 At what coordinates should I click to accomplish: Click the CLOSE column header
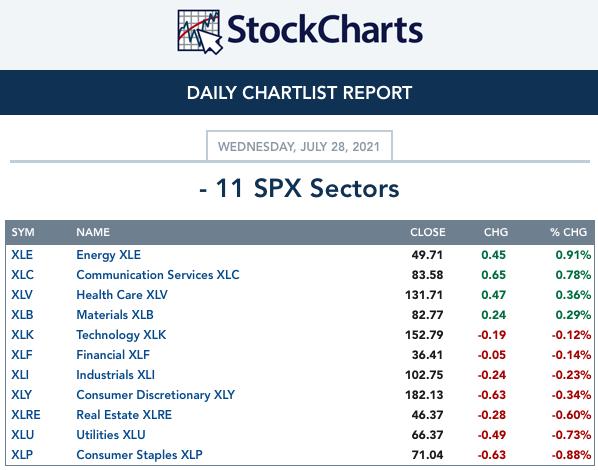click(x=428, y=232)
